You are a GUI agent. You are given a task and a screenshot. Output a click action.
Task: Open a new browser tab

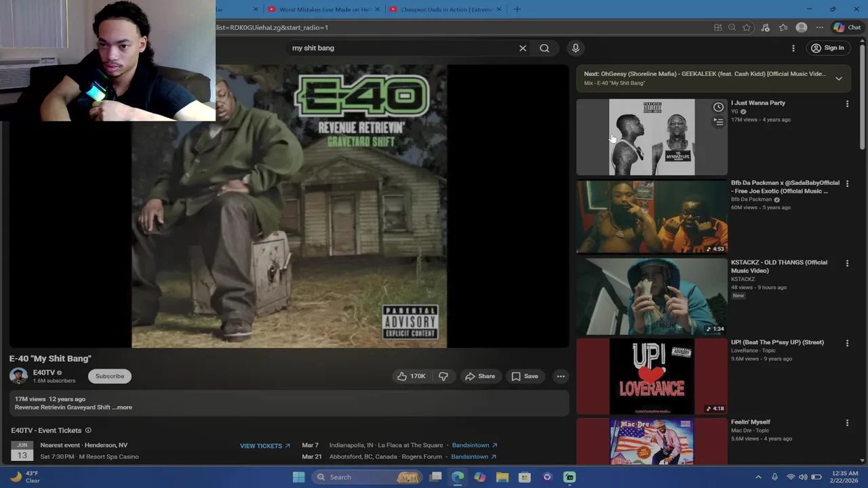click(x=517, y=9)
